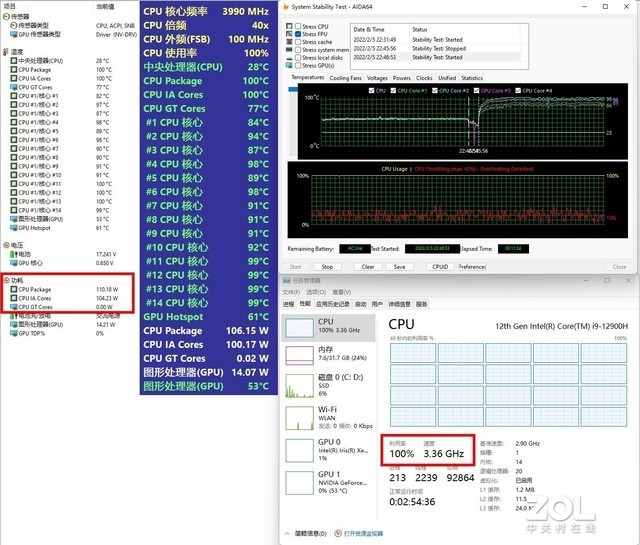The width and height of the screenshot is (640, 545).
Task: Click the CPUID button
Action: pyautogui.click(x=440, y=267)
